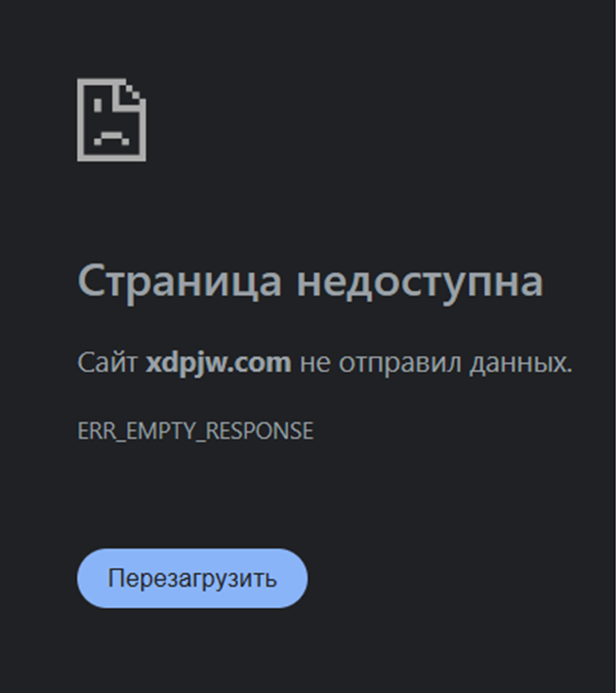Click the RESPONSE part of the error code
The height and width of the screenshot is (693, 616).
tap(260, 430)
